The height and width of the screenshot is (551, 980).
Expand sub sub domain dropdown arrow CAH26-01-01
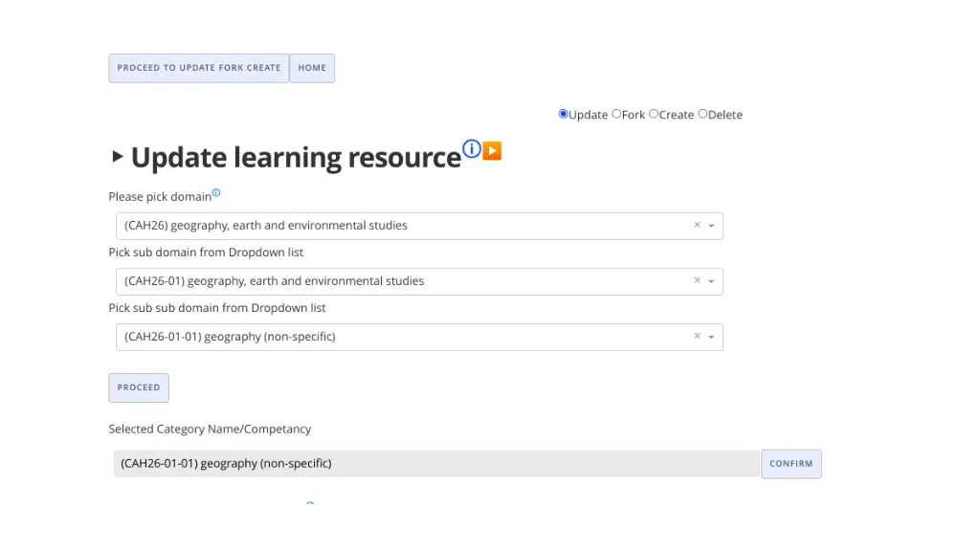pyautogui.click(x=711, y=337)
